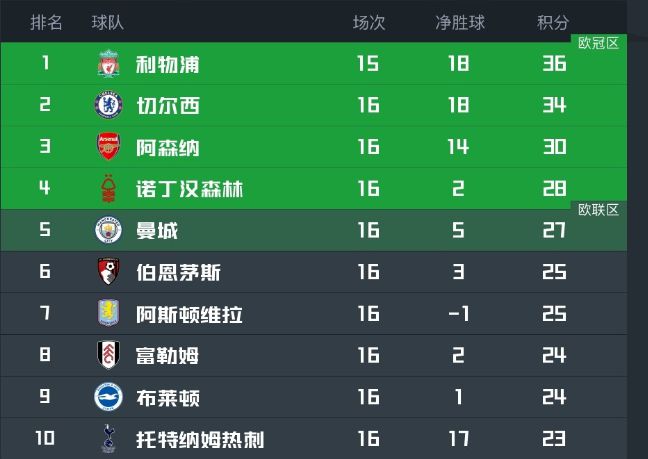Sort by 净胜球 column header
This screenshot has height=459, width=648.
pyautogui.click(x=460, y=22)
